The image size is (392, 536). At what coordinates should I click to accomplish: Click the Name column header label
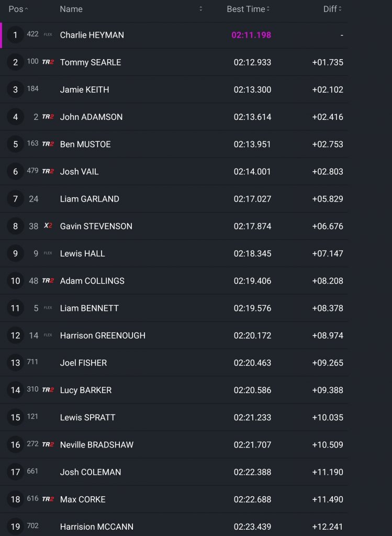click(71, 9)
